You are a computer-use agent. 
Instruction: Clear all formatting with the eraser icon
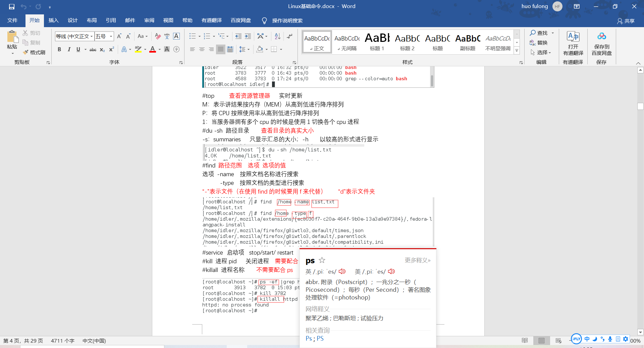158,36
